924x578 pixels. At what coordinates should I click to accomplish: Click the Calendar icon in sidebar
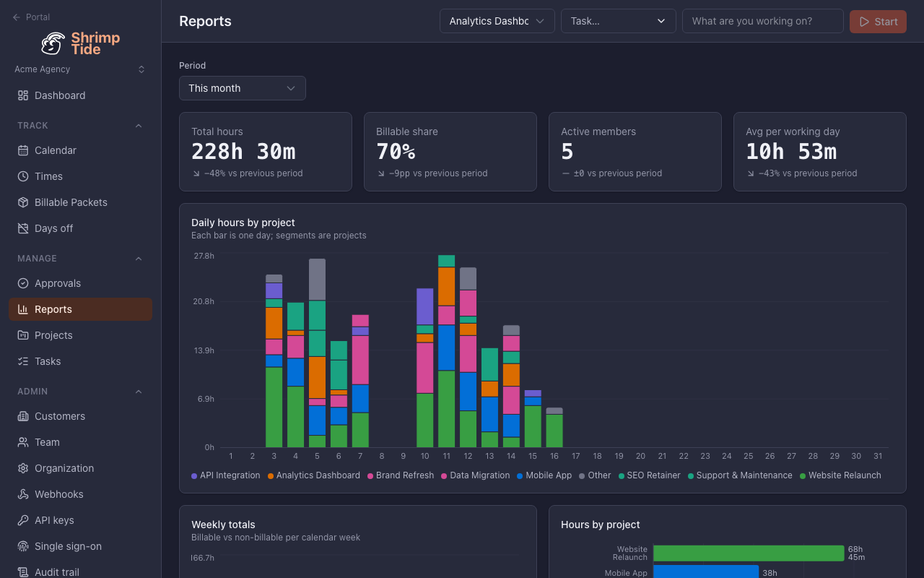pyautogui.click(x=23, y=150)
